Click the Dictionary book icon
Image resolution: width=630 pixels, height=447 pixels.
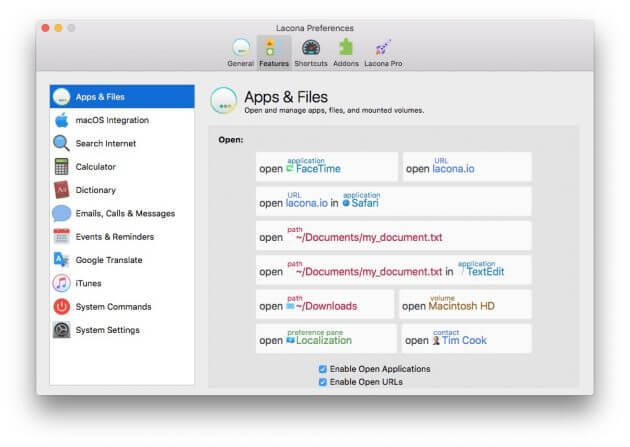(x=61, y=190)
